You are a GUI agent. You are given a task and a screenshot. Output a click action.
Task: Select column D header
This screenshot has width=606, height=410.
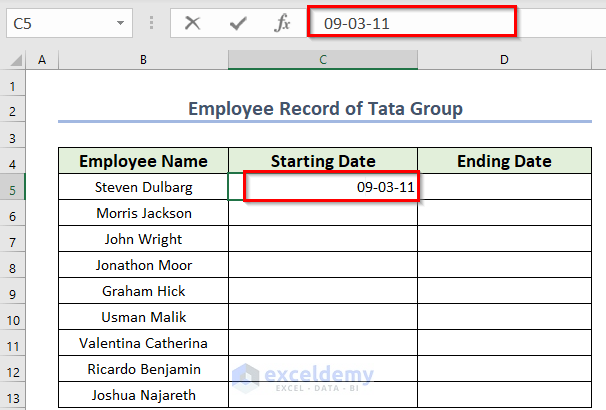click(504, 61)
